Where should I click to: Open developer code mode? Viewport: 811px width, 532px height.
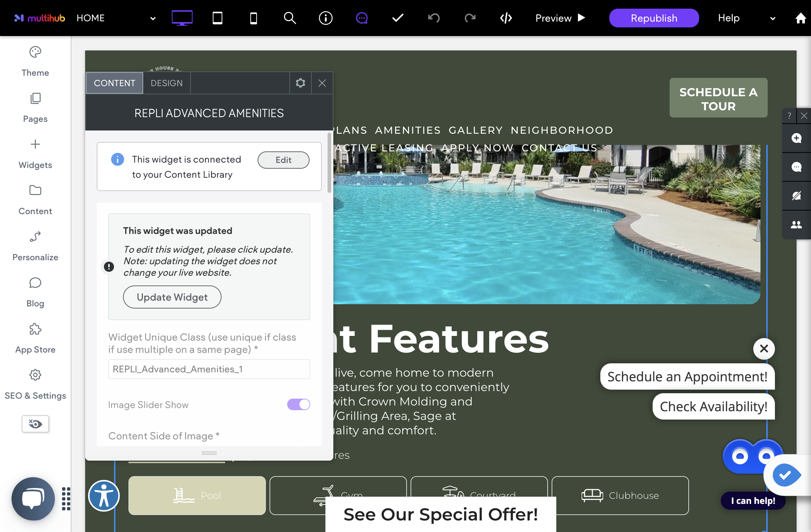(506, 18)
